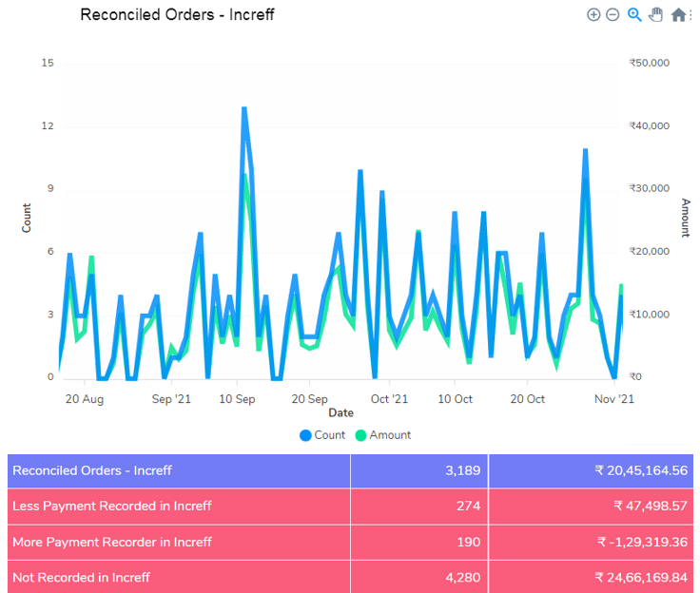Viewport: 700px width, 593px height.
Task: Click the ₹ -1,29,319.36 amount cell
Action: (591, 542)
